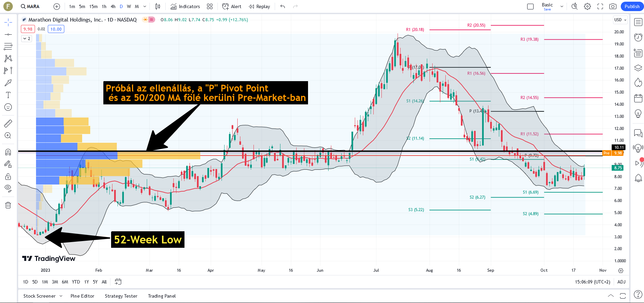
Task: Click the MARA symbol search
Action: (x=30, y=6)
